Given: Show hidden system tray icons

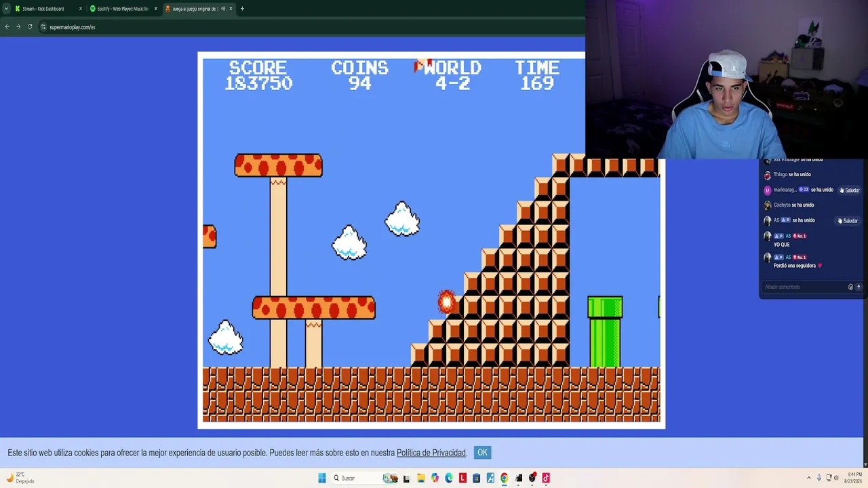Looking at the screenshot, I should click(x=808, y=478).
